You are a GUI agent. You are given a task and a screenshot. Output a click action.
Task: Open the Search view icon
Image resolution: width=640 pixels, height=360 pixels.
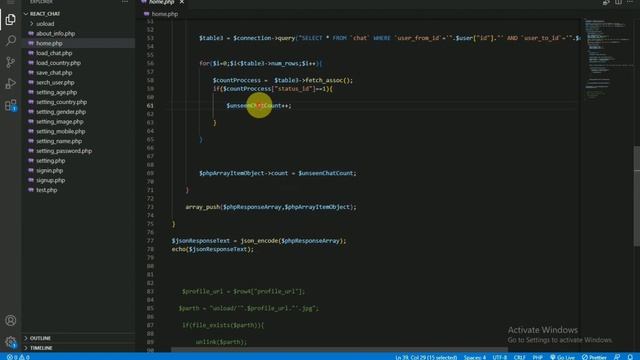click(11, 40)
